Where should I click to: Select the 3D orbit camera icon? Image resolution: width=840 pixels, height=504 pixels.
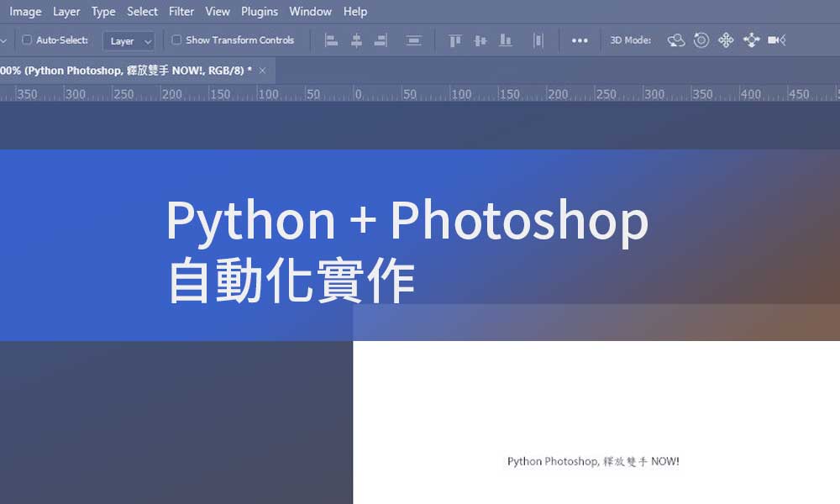pyautogui.click(x=676, y=40)
